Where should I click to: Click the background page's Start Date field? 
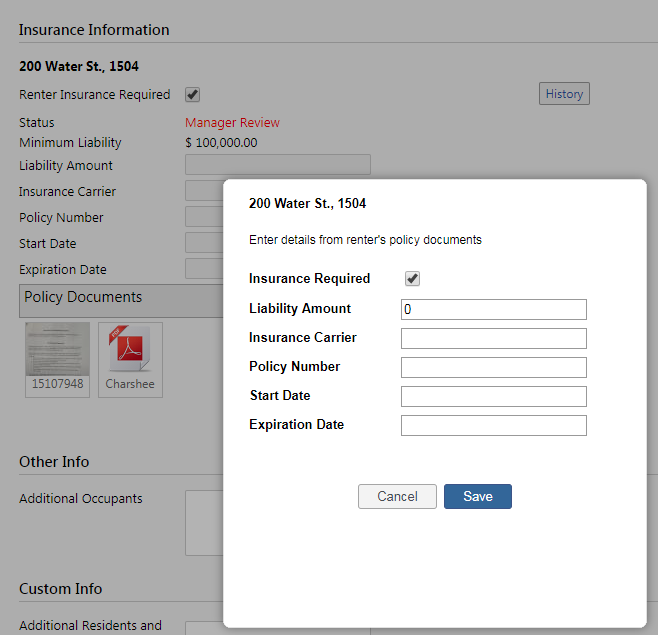203,242
